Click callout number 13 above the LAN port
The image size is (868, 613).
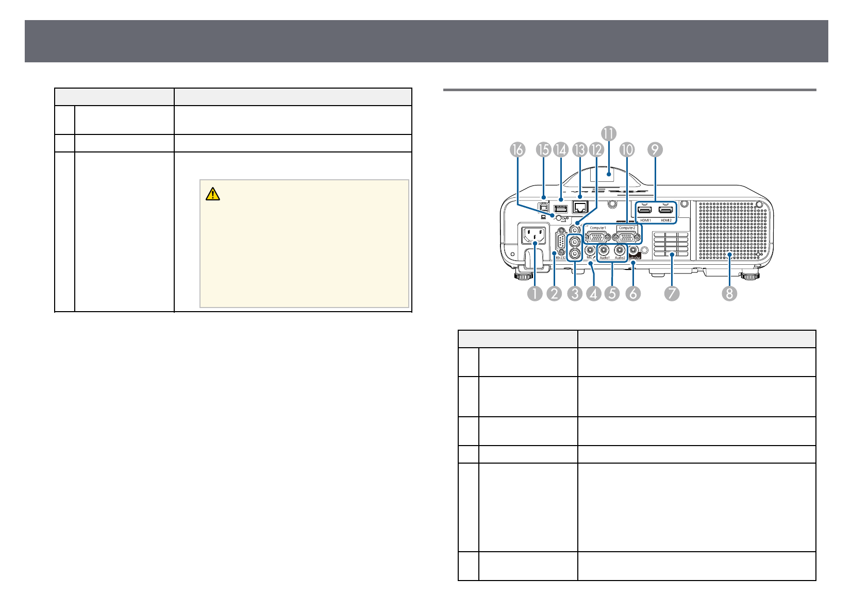[580, 150]
